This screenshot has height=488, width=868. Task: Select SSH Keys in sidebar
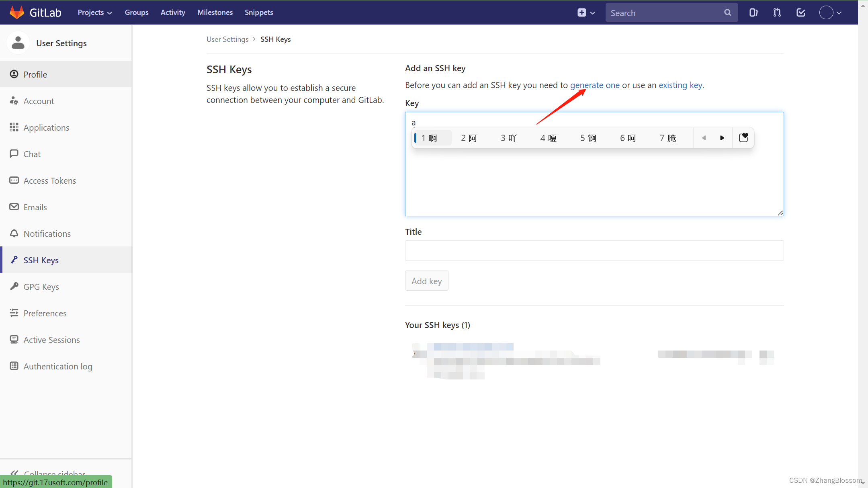click(66, 260)
